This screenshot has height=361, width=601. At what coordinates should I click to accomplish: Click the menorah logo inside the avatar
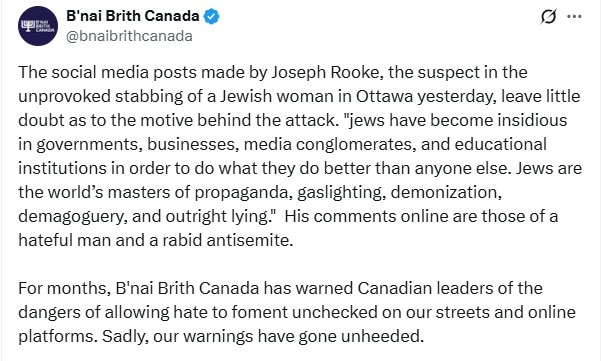coord(28,26)
